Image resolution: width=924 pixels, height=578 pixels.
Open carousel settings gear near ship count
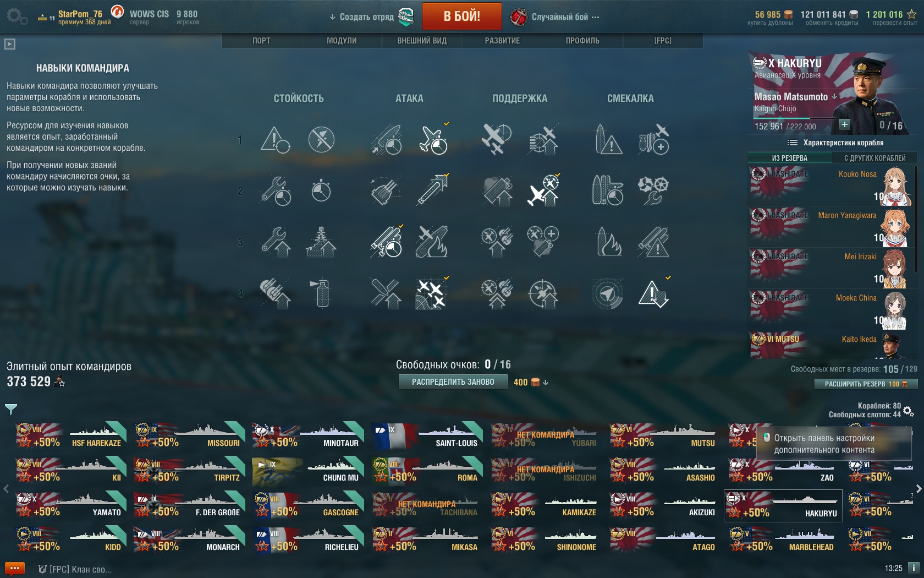point(908,411)
